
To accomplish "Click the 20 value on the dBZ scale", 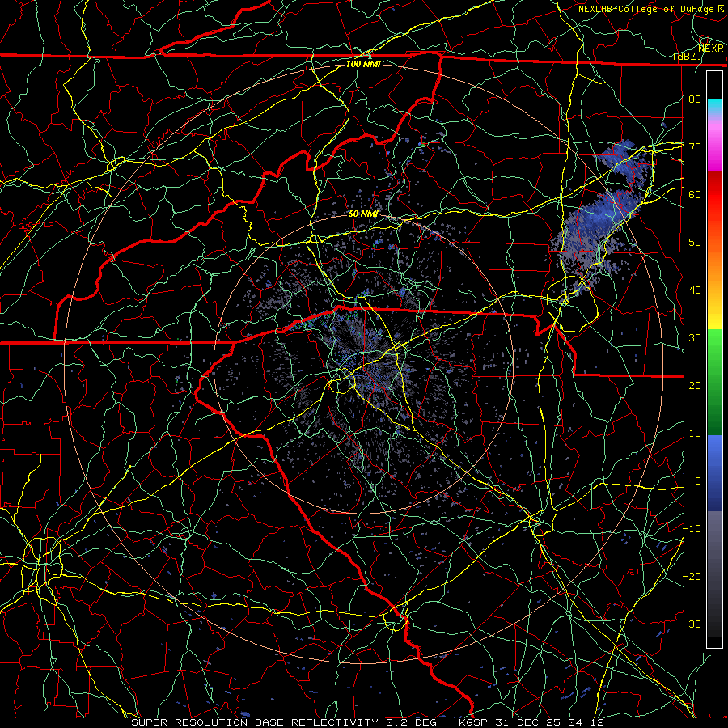I will coord(695,386).
